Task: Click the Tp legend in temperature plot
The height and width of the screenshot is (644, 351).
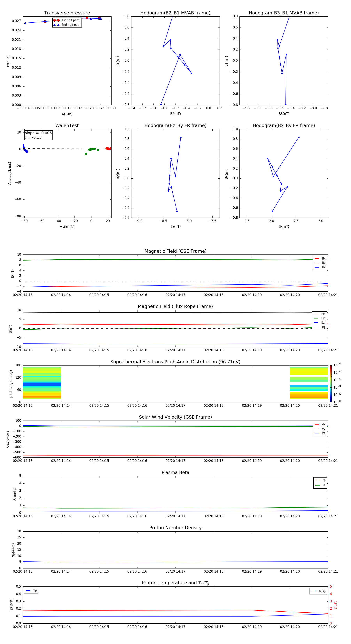Action: pos(31,591)
